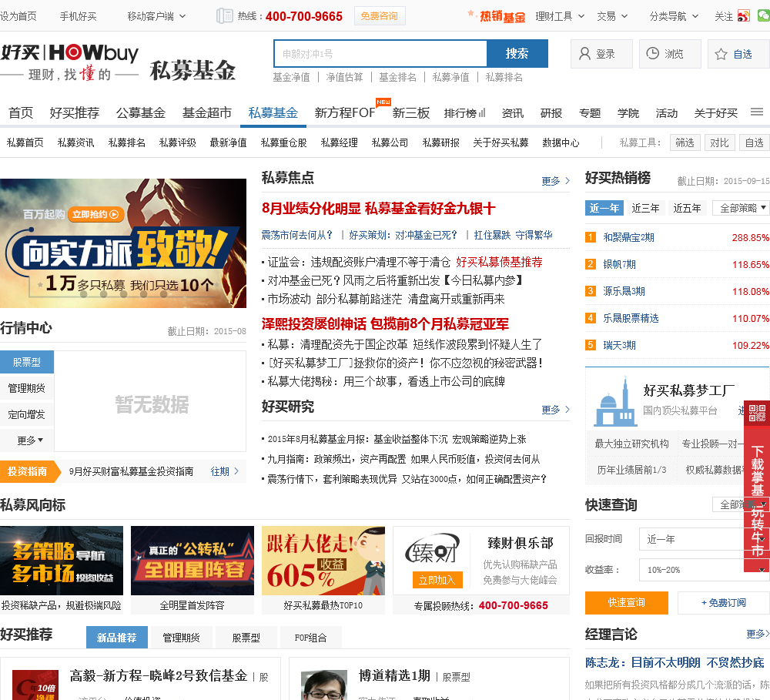770x700 pixels.
Task: Click the 立即抢约 arrow button on banner
Action: pyautogui.click(x=95, y=214)
